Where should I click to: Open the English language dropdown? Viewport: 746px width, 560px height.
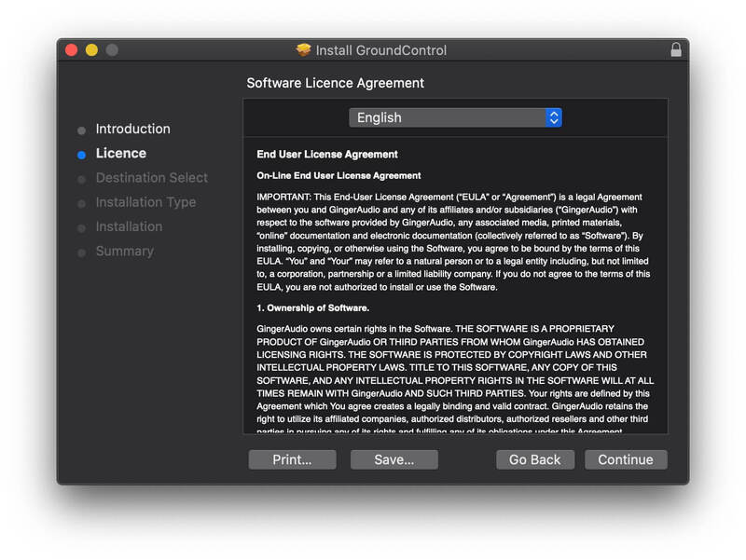455,117
